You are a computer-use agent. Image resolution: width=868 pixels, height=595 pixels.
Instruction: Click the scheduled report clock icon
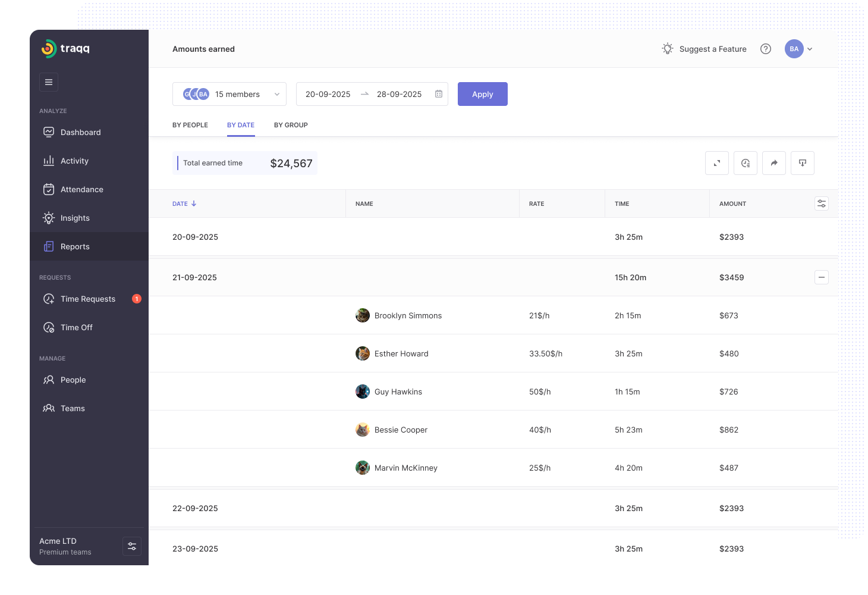tap(746, 163)
